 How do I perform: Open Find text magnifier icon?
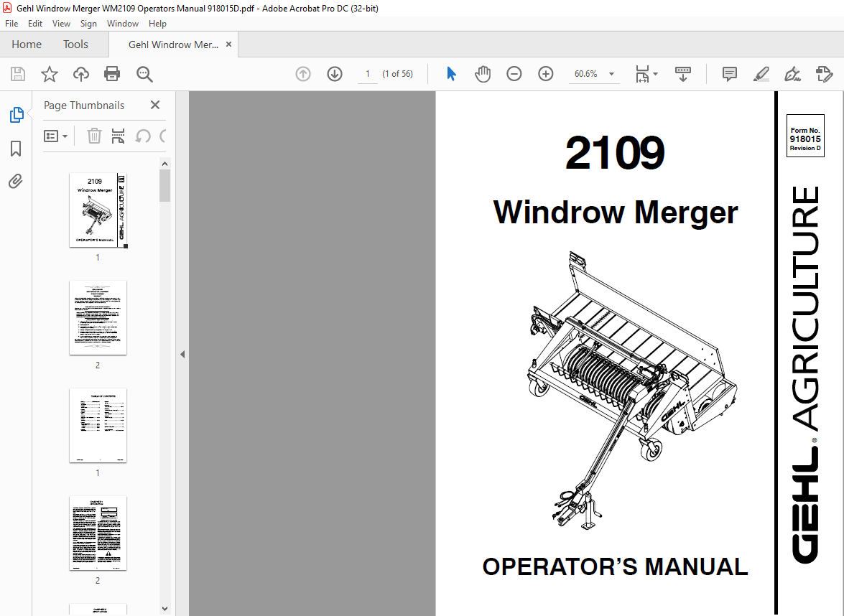tap(144, 74)
